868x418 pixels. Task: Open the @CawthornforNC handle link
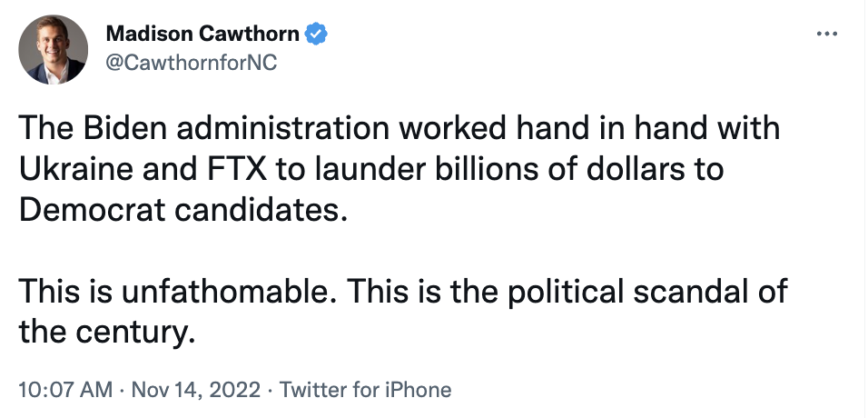(x=191, y=63)
